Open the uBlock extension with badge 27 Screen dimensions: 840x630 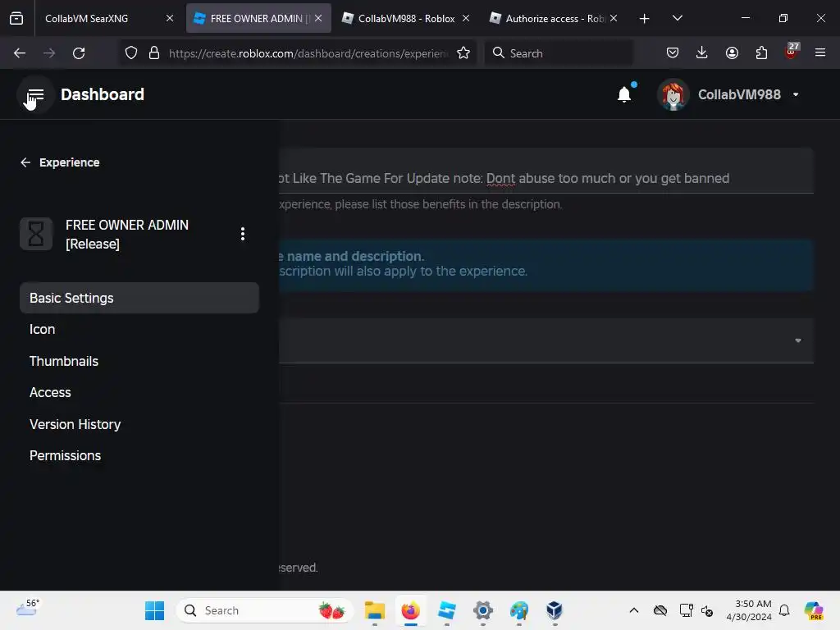pos(792,52)
